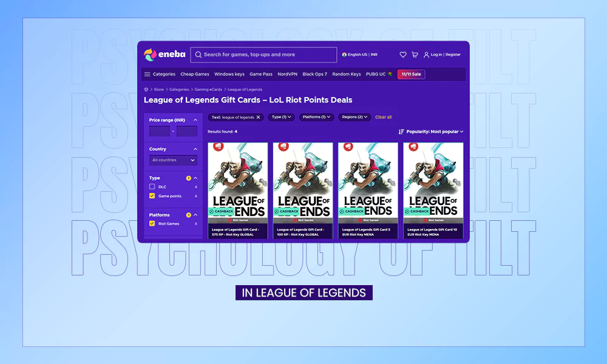The height and width of the screenshot is (364, 607).
Task: Click the megaphone icon on the first gift card
Action: point(217,146)
